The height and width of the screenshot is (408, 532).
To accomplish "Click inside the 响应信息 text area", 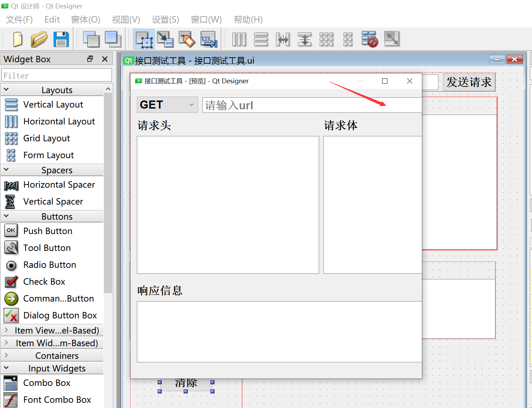I will coord(279,332).
